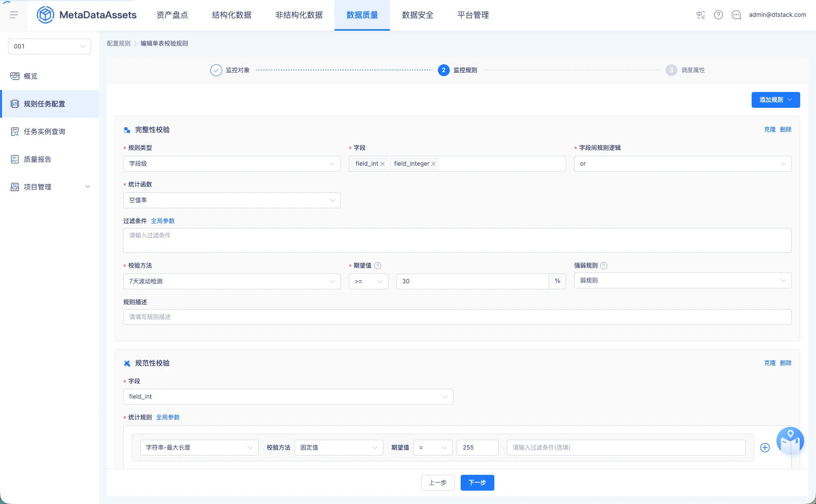Open the 强弱规则 弱规则 dropdown

tap(683, 280)
